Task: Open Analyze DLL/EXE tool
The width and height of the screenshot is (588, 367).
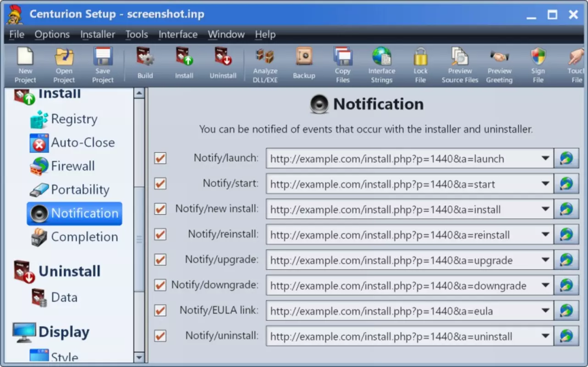Action: 265,66
